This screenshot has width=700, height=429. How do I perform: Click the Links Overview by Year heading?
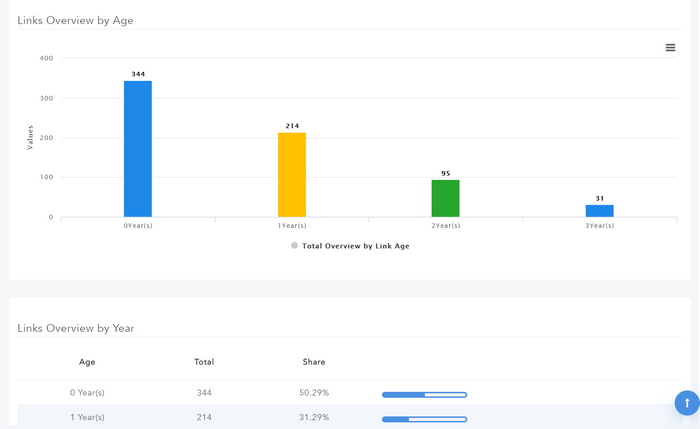75,328
